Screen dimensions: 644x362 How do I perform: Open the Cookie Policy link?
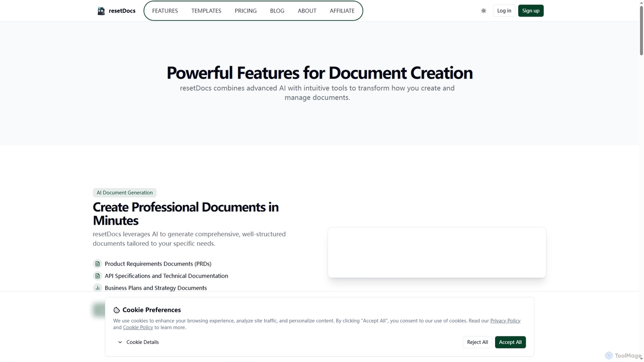pyautogui.click(x=138, y=327)
